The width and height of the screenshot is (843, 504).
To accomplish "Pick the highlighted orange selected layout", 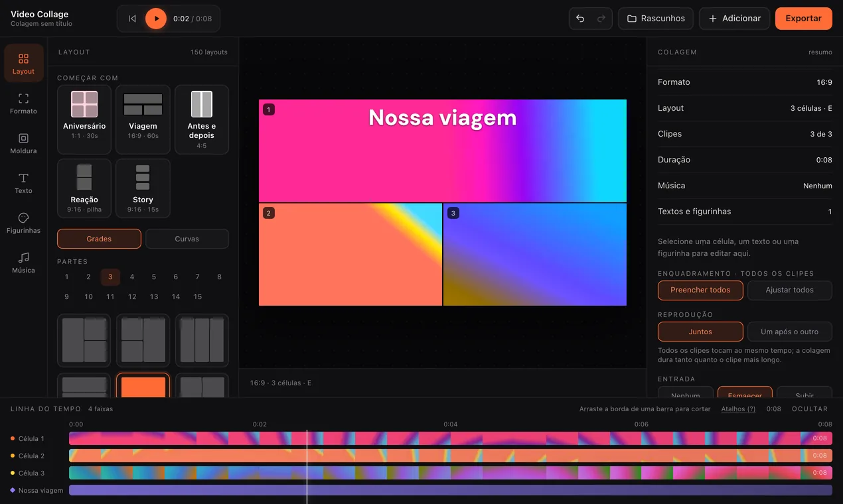I will point(143,385).
